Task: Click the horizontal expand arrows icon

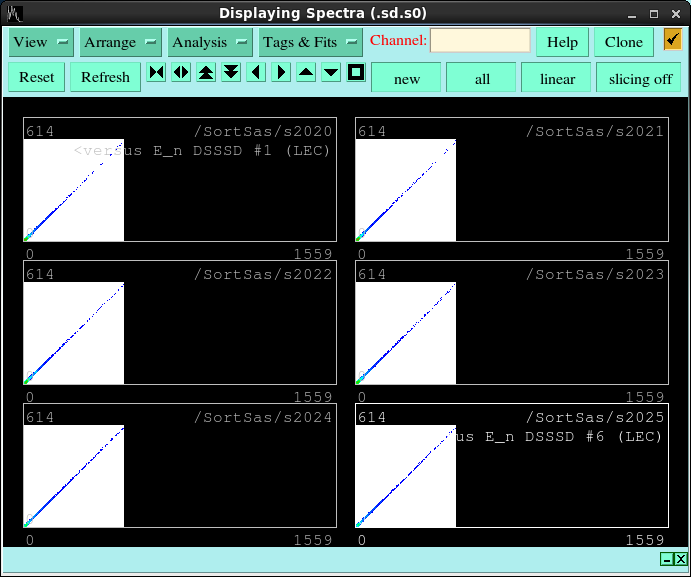Action: (181, 72)
